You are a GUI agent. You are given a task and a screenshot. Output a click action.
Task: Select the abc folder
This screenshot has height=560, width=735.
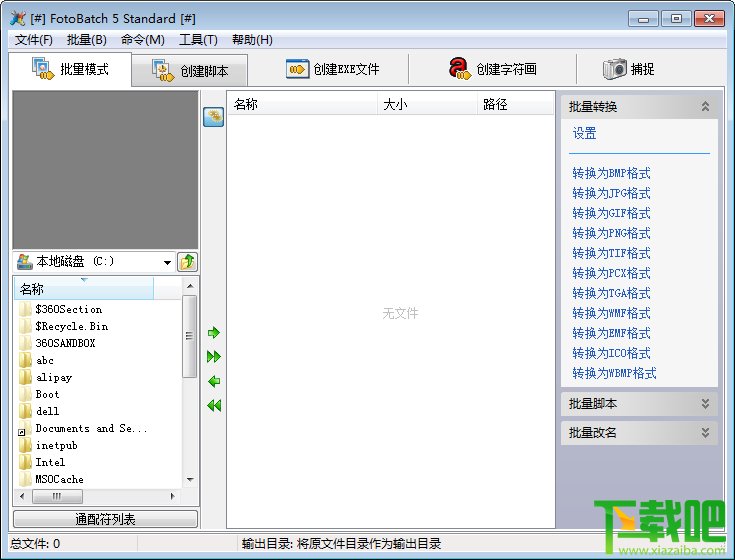click(37, 360)
